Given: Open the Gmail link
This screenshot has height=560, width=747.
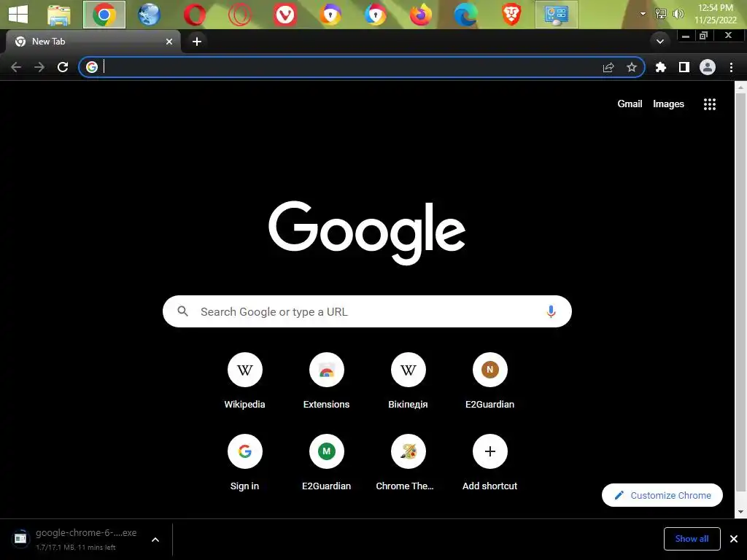Looking at the screenshot, I should pos(630,104).
